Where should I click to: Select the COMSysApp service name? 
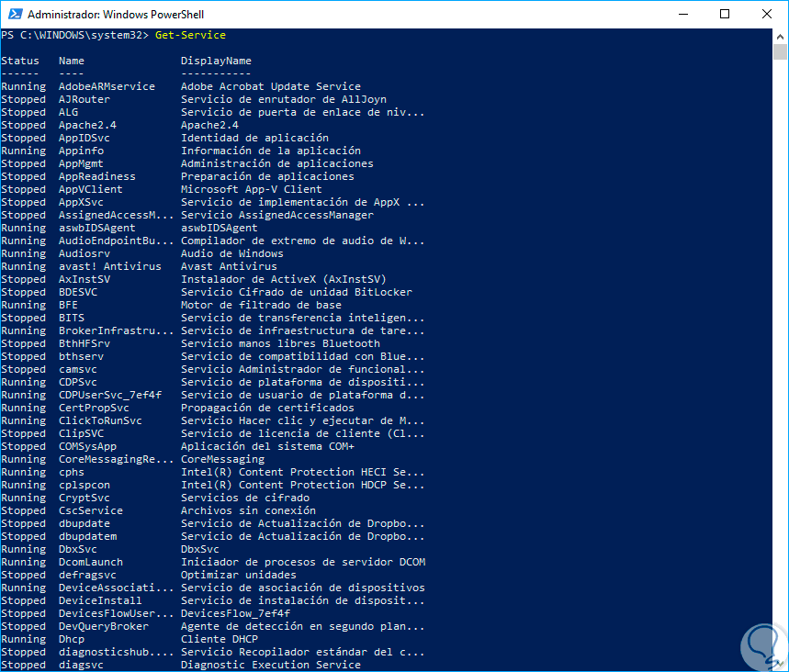pos(87,447)
